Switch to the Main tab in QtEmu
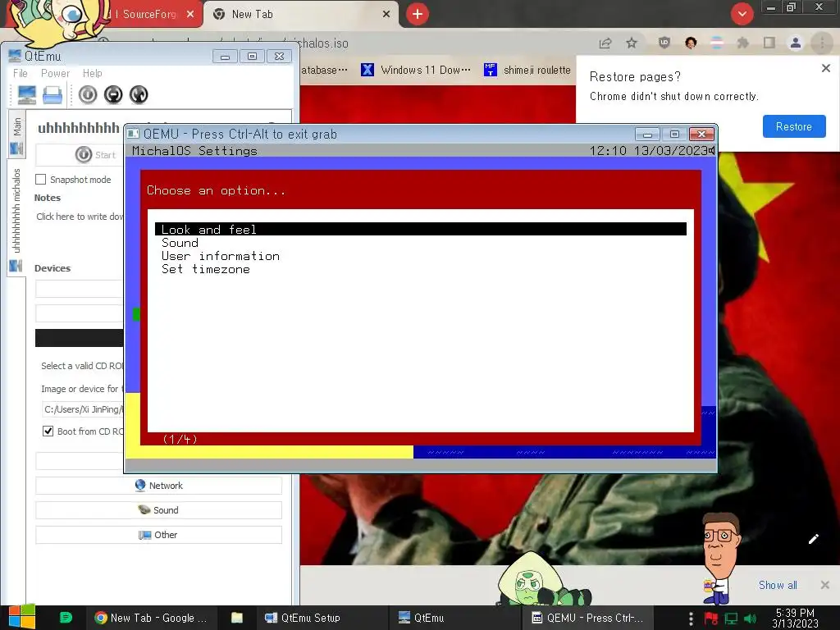The height and width of the screenshot is (630, 840). [x=16, y=135]
